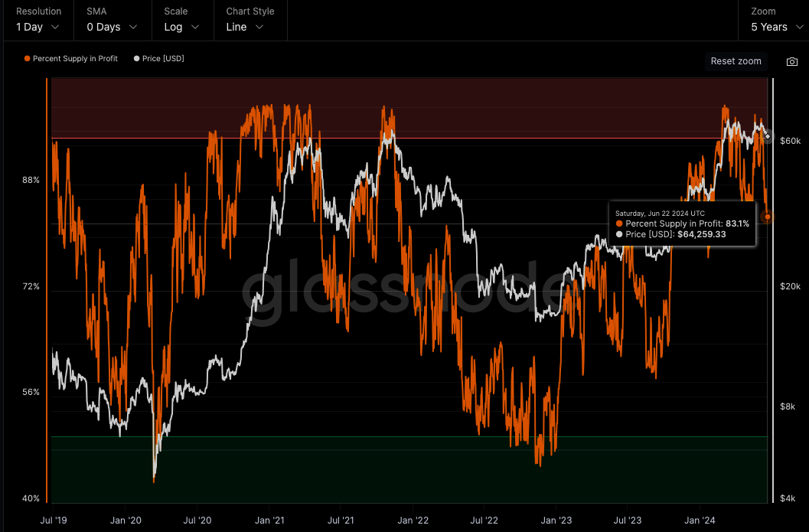
Task: Click the 88% left axis label
Action: click(31, 180)
